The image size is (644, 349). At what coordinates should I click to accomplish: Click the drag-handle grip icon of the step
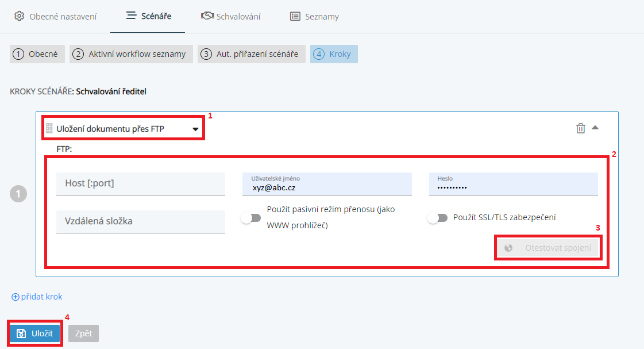[x=49, y=129]
